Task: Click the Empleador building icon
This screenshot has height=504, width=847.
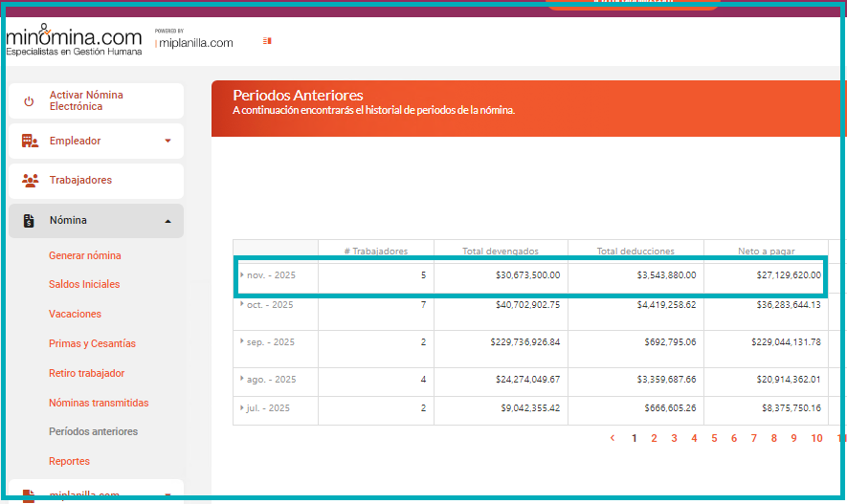Action: pos(30,142)
